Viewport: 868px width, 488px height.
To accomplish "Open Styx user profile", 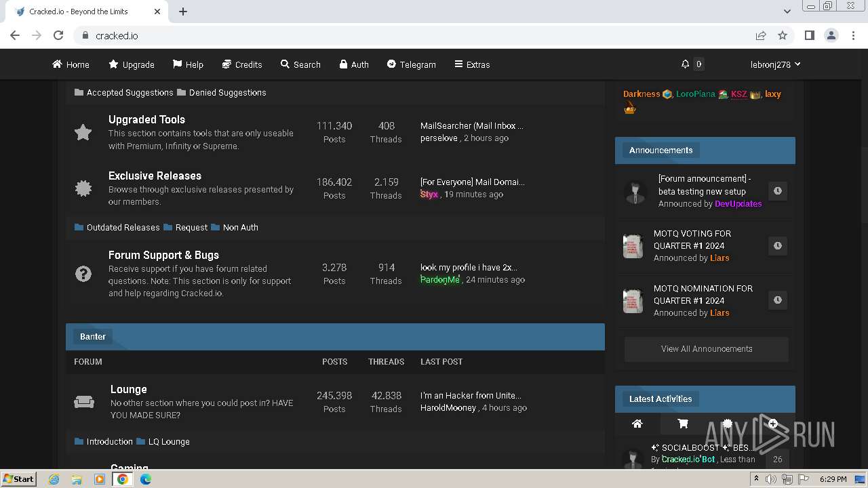I will [429, 194].
